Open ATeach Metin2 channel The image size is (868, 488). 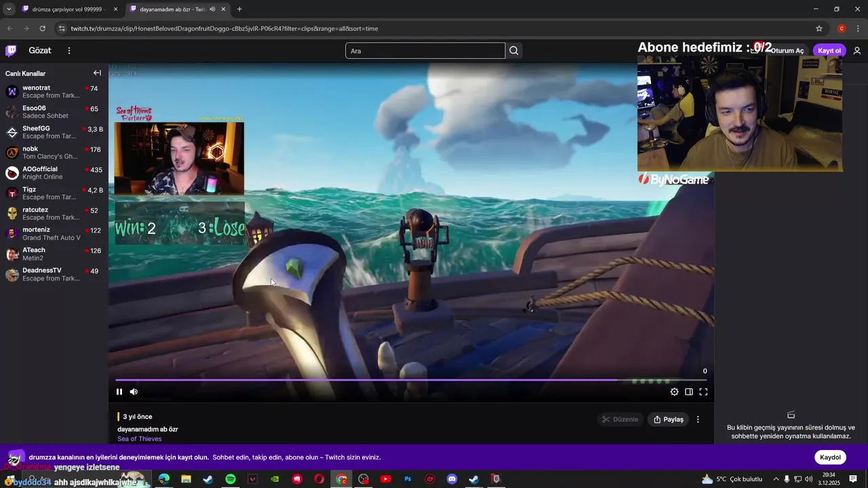coord(53,254)
